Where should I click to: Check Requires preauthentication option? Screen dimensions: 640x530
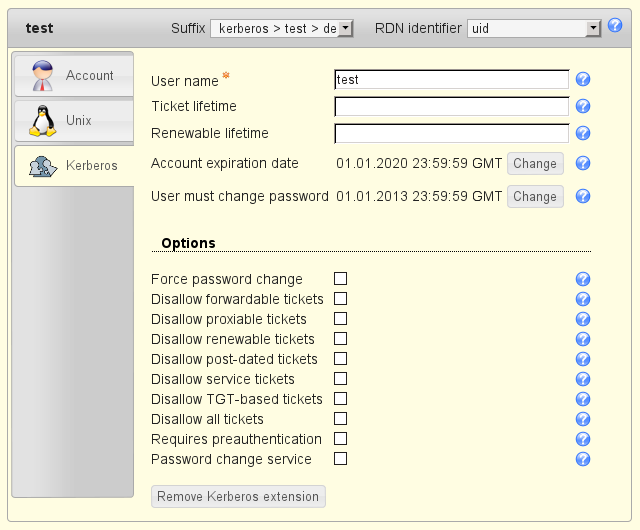coord(340,439)
